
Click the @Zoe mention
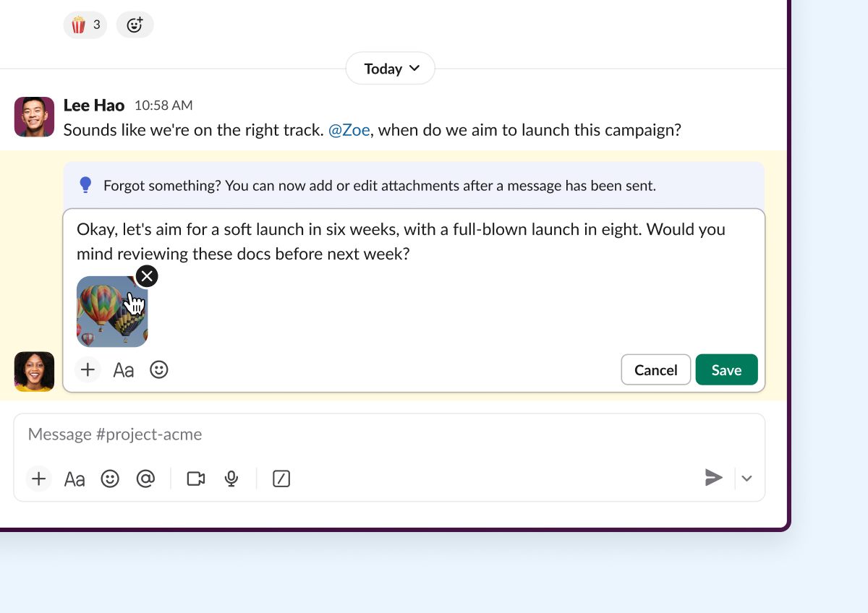click(x=349, y=130)
